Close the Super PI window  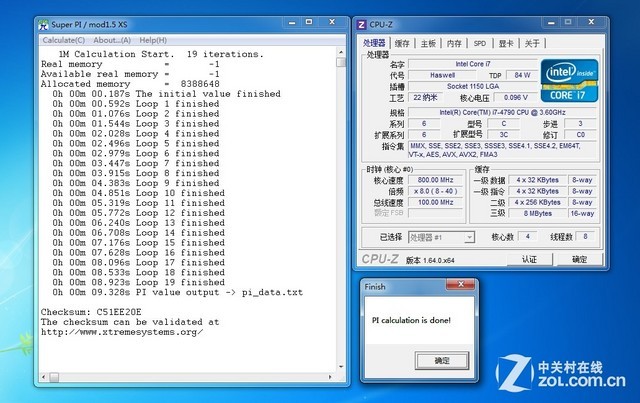click(332, 22)
